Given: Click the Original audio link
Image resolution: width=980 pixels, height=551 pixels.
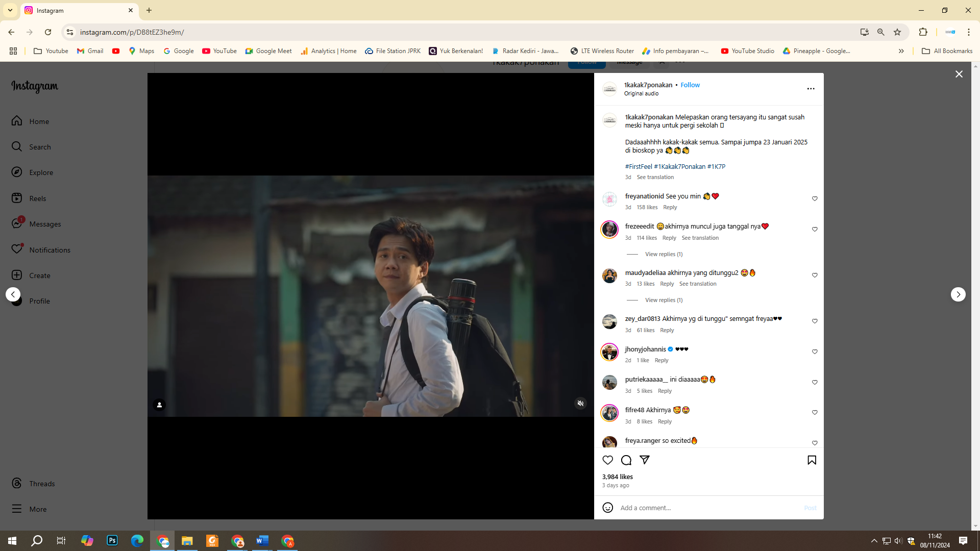Looking at the screenshot, I should [x=641, y=94].
